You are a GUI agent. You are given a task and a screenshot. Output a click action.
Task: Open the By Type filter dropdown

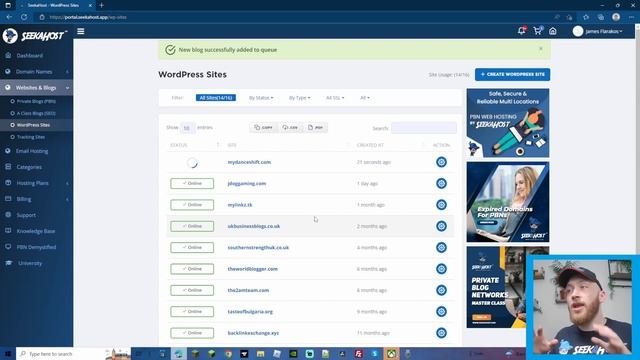click(x=300, y=98)
